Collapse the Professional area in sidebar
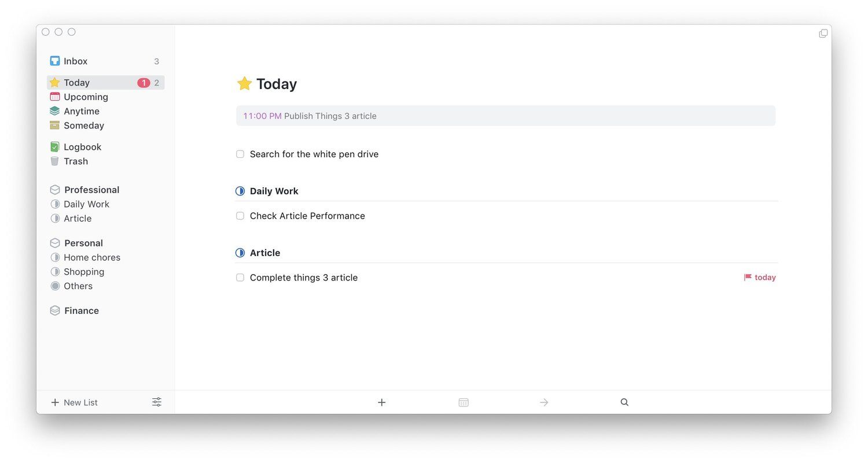 [91, 190]
